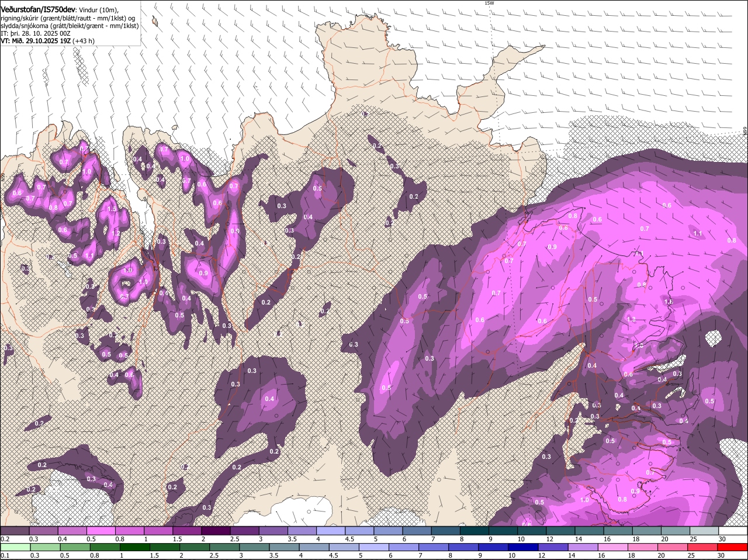
Task: Click the '15W' longitude label
Action: tap(489, 3)
